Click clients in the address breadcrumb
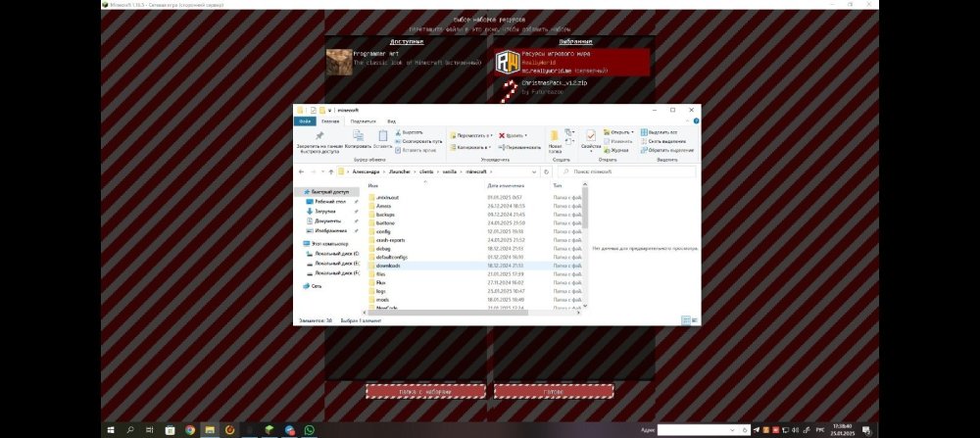Viewport: 980px width, 438px height. coord(426,171)
